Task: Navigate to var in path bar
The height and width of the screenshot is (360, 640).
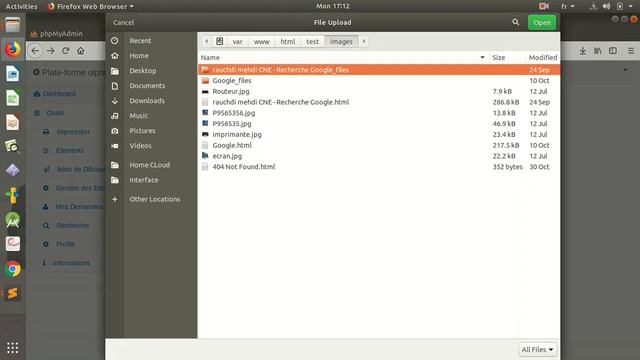Action: tap(238, 42)
